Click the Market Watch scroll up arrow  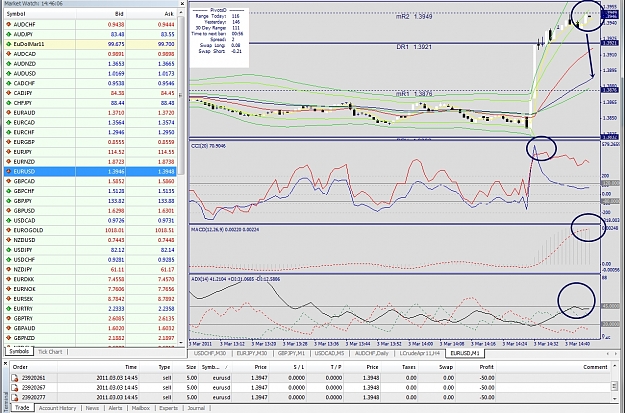[181, 13]
